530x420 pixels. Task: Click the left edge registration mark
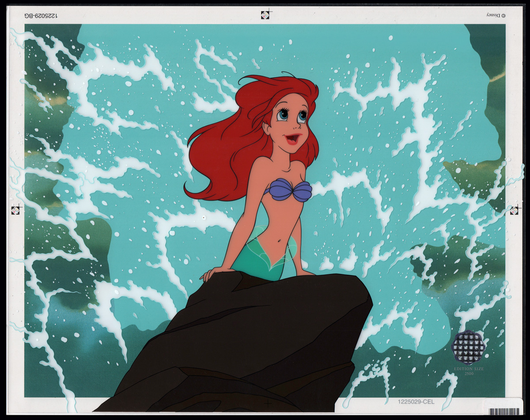point(16,210)
